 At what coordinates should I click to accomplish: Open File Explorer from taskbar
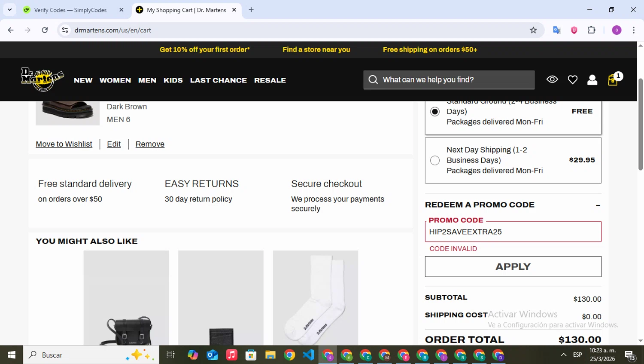(270, 355)
